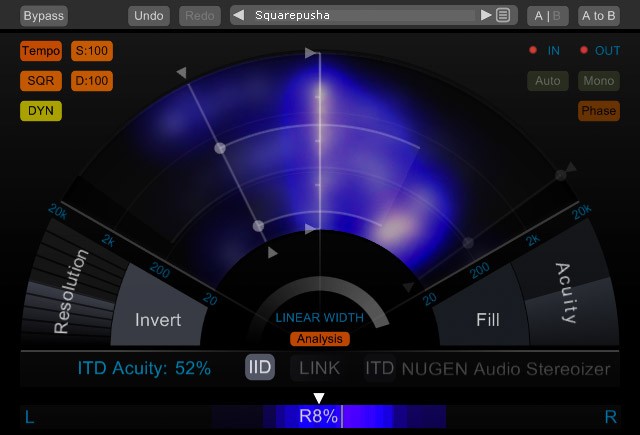Enable the Mono switch
This screenshot has height=435, width=640.
point(598,80)
